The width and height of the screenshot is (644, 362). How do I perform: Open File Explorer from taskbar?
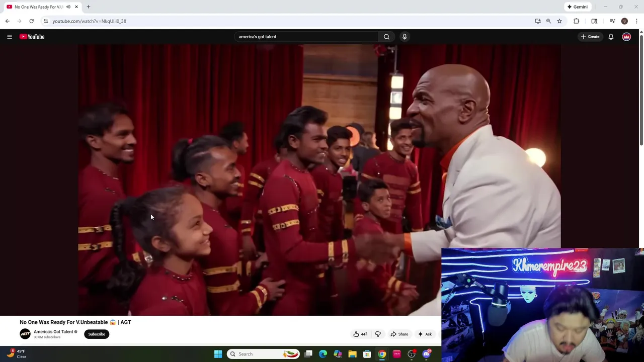(353, 354)
